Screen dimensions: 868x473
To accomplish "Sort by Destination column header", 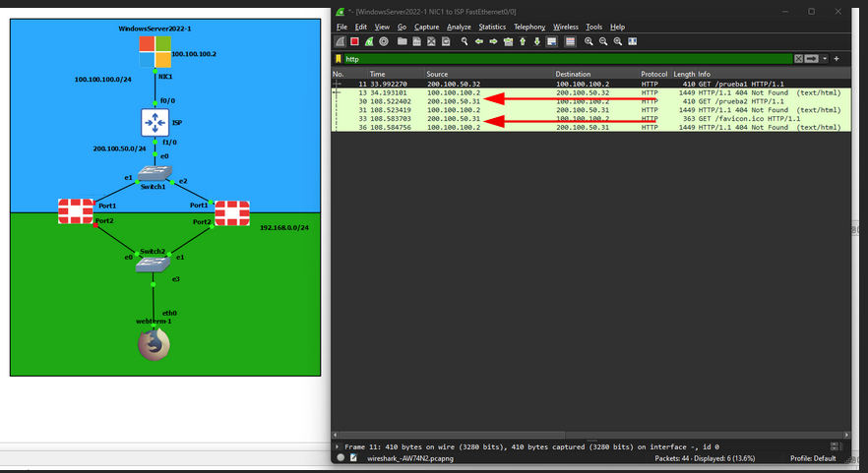I will tap(596, 74).
